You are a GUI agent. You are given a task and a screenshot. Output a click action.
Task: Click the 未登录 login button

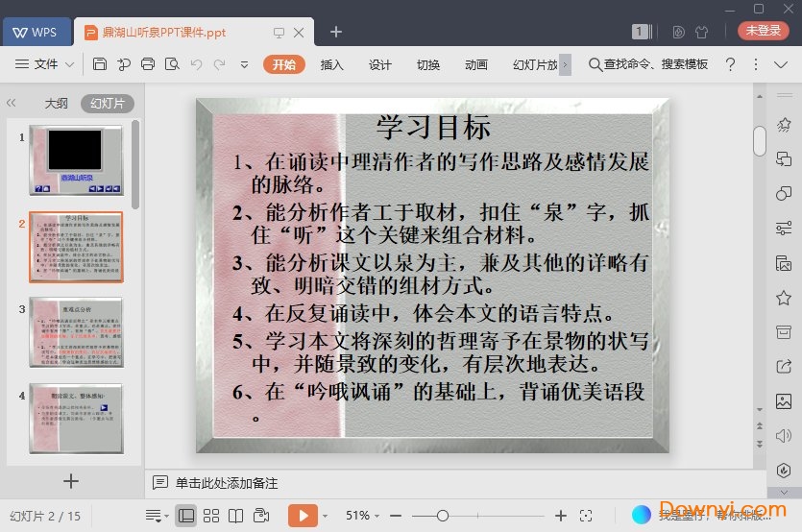coord(764,31)
